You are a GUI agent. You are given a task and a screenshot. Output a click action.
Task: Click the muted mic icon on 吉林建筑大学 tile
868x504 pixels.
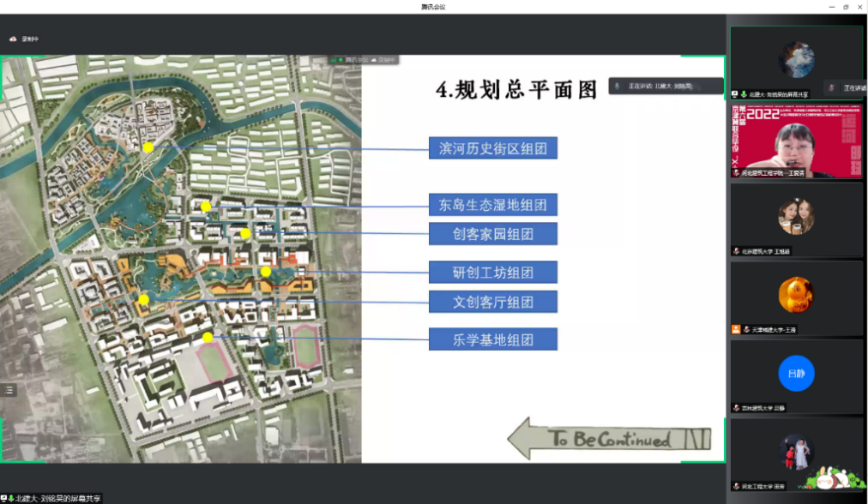(736, 408)
